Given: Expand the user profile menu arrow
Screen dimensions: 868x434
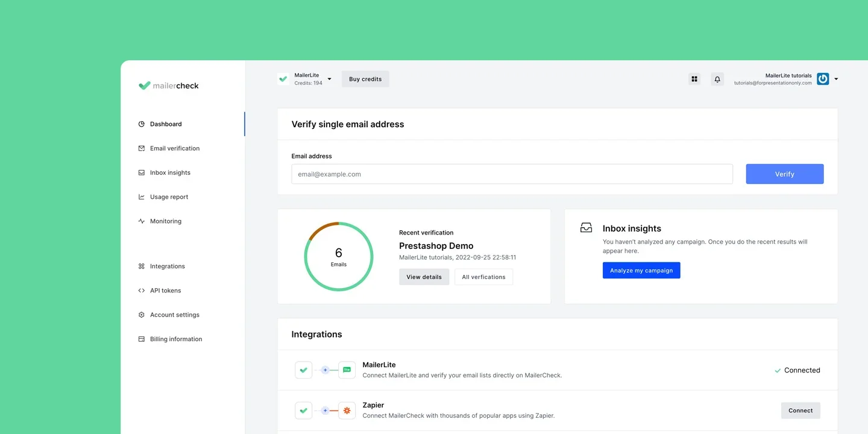Looking at the screenshot, I should tap(836, 79).
